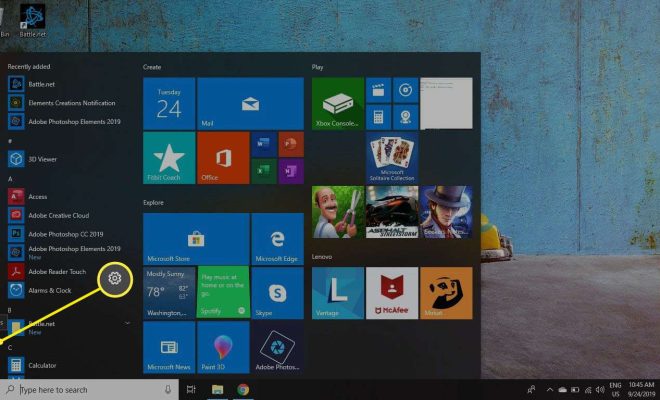Viewport: 660px width, 400px height.
Task: Show hidden system tray icons
Action: point(550,390)
